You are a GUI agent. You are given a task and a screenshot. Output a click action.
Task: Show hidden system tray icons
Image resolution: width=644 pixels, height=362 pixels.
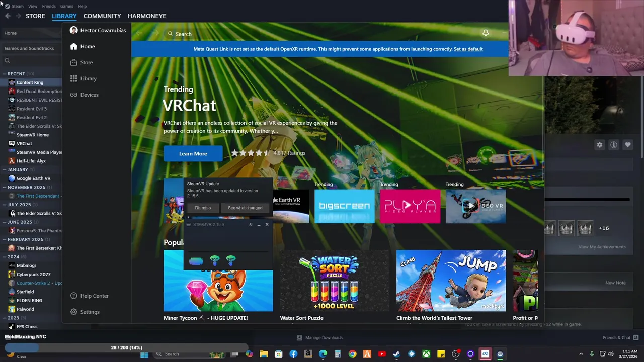[x=581, y=354]
